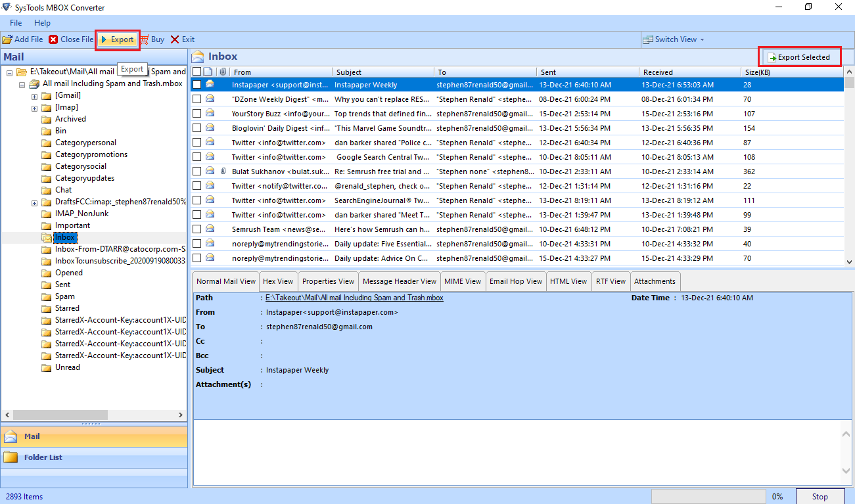The image size is (855, 504).
Task: Select the Chat folder icon
Action: [47, 191]
